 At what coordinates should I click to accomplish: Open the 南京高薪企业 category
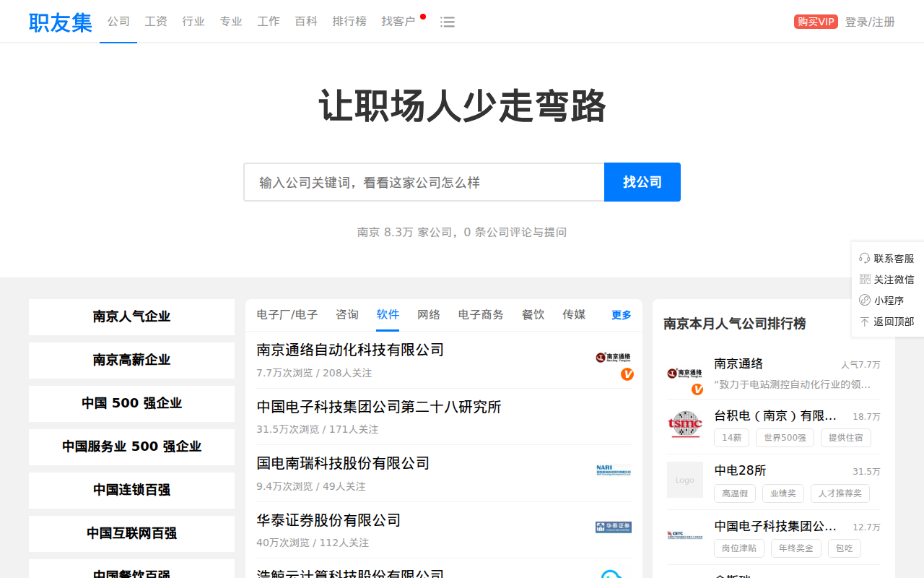(x=131, y=361)
